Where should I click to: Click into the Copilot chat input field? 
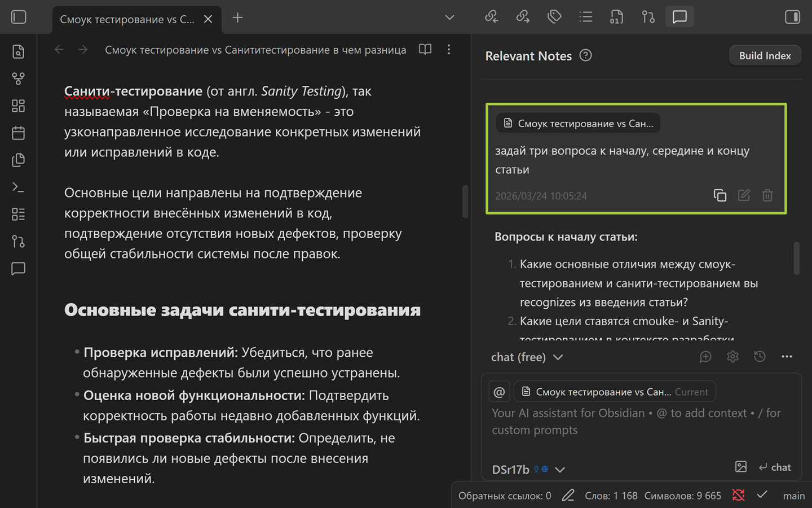click(x=641, y=422)
